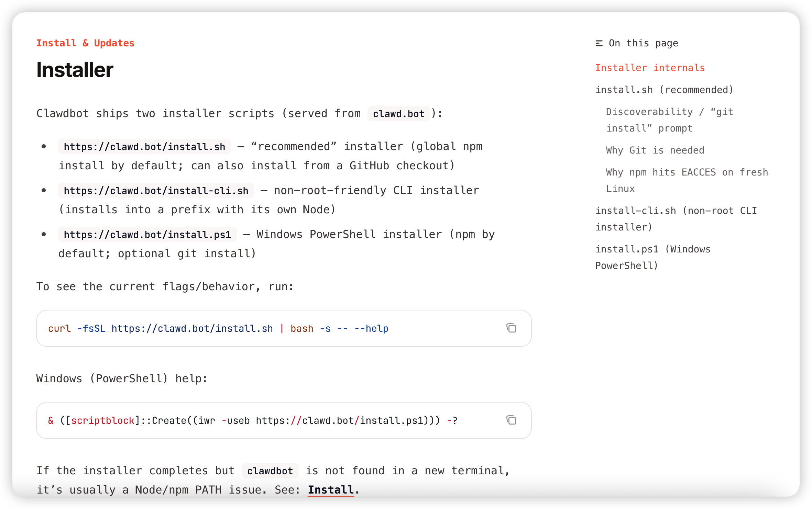Go to install.sh (recommended) section
This screenshot has width=812, height=509.
point(664,90)
